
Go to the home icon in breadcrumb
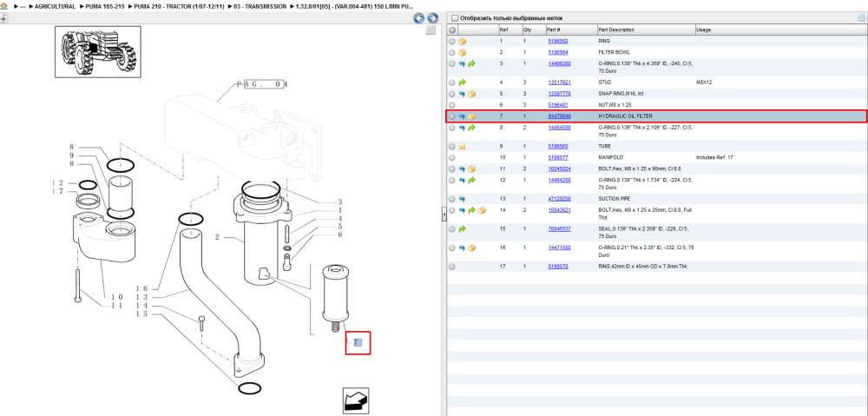pos(3,6)
